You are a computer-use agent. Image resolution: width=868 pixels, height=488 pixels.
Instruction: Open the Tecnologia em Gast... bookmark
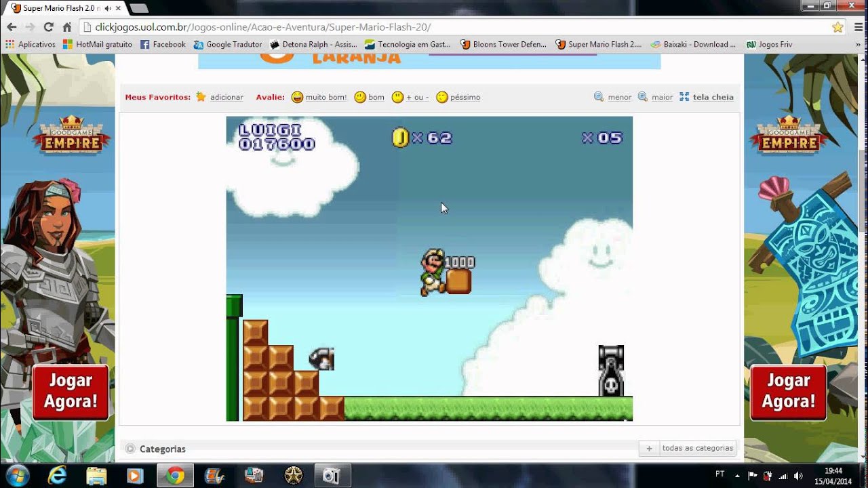click(408, 44)
